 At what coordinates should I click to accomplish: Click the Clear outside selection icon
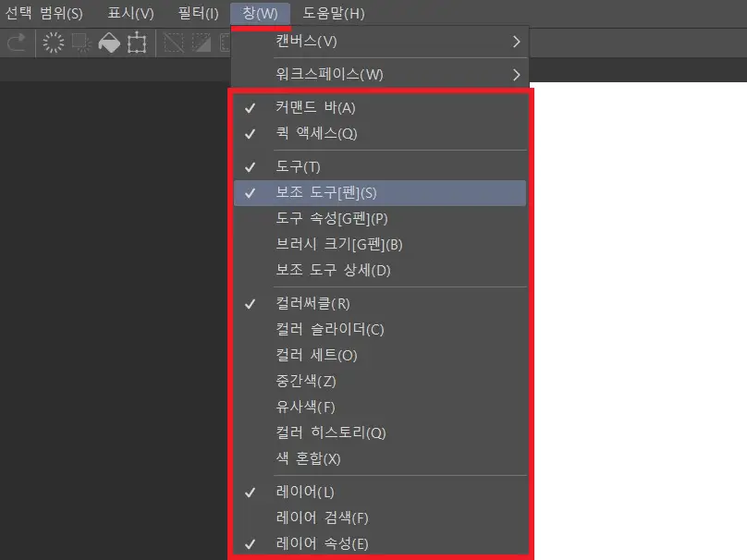pos(81,43)
